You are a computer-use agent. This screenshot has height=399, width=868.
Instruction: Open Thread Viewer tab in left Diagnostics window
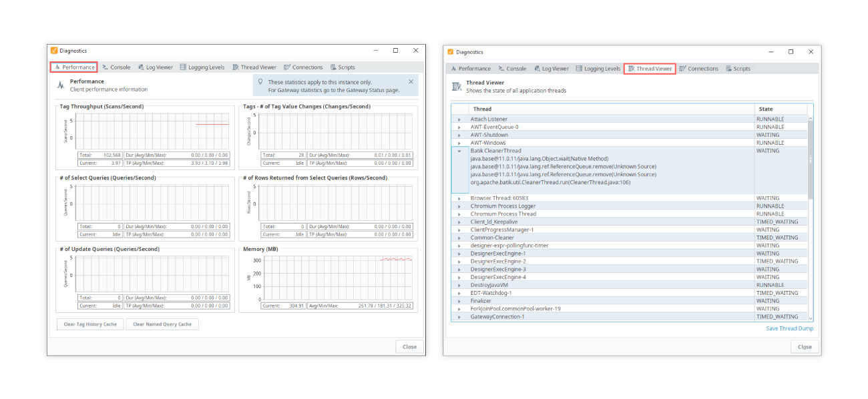[254, 67]
